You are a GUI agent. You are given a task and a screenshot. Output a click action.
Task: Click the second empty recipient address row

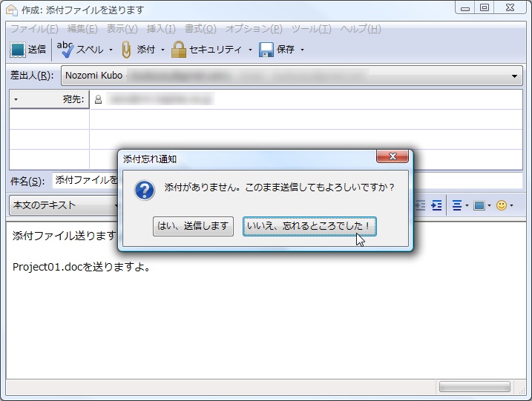(x=306, y=139)
